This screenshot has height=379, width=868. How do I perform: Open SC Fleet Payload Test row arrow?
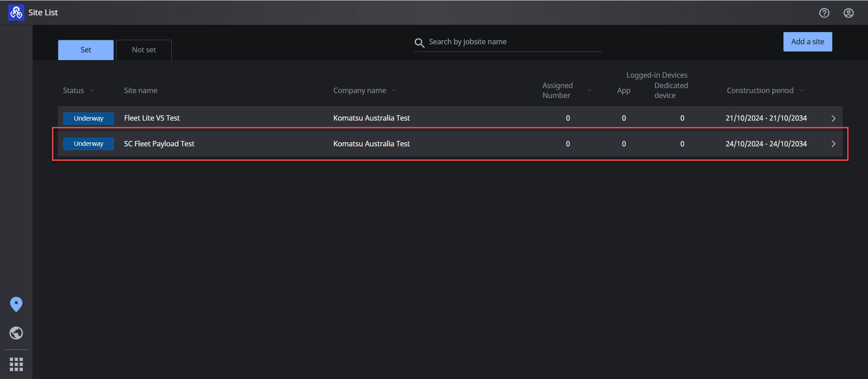coord(833,144)
